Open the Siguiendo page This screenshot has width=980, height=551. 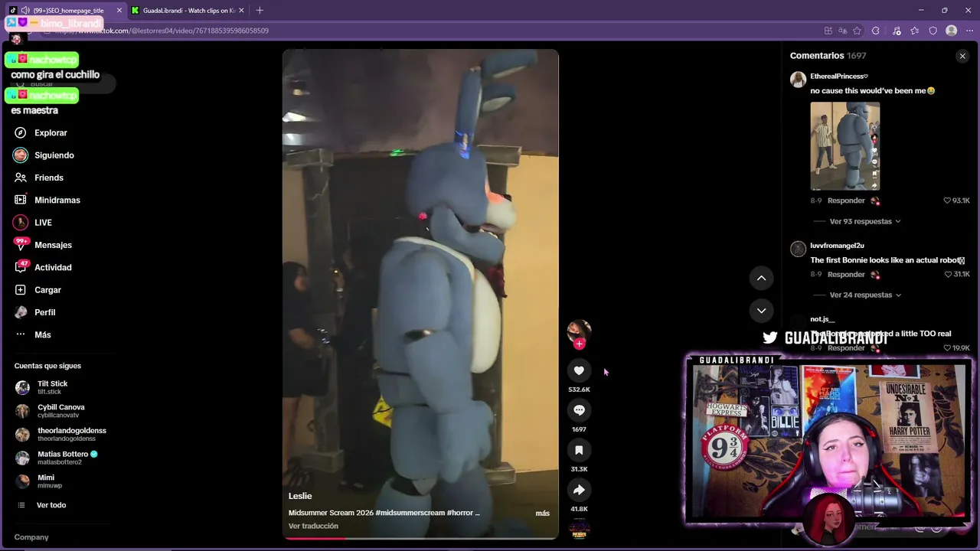coord(44,155)
